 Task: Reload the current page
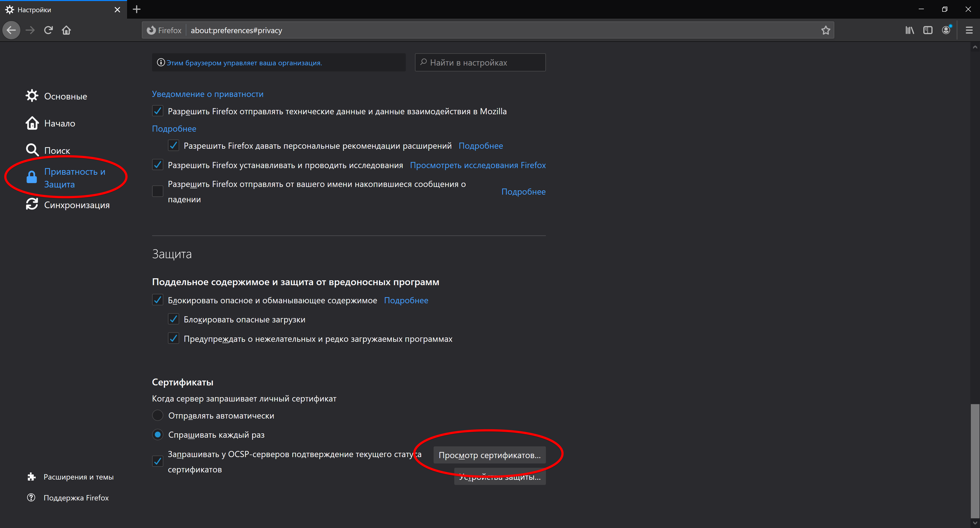(x=48, y=30)
